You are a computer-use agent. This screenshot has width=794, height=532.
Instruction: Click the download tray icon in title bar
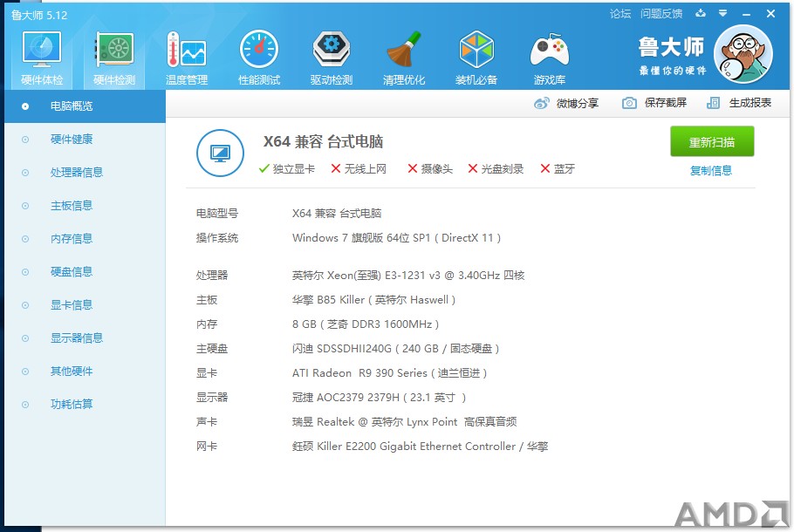pyautogui.click(x=701, y=13)
